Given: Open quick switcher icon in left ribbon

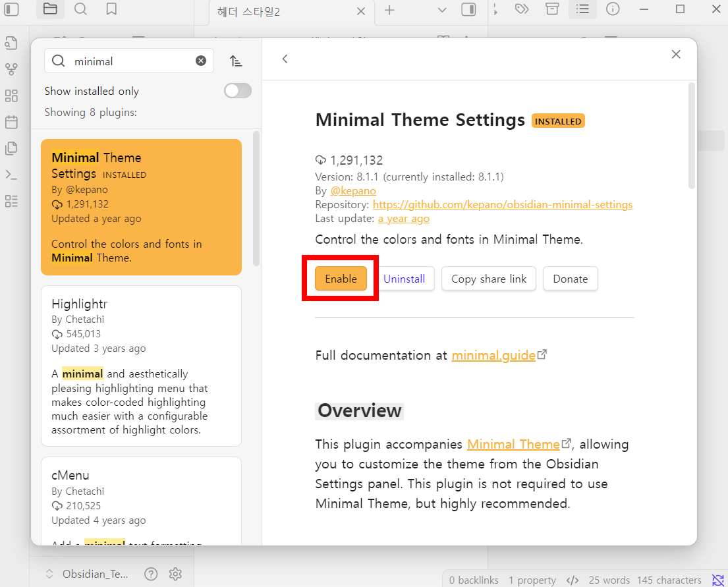Looking at the screenshot, I should 11,43.
